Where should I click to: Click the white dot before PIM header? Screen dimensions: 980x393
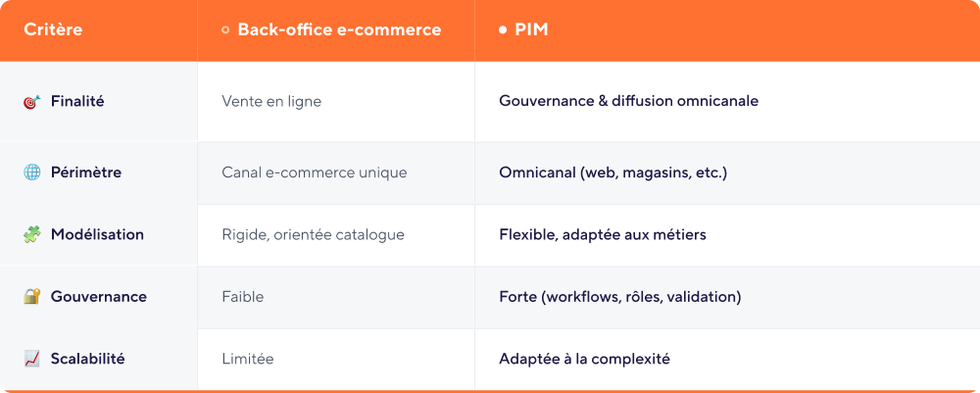pos(503,30)
